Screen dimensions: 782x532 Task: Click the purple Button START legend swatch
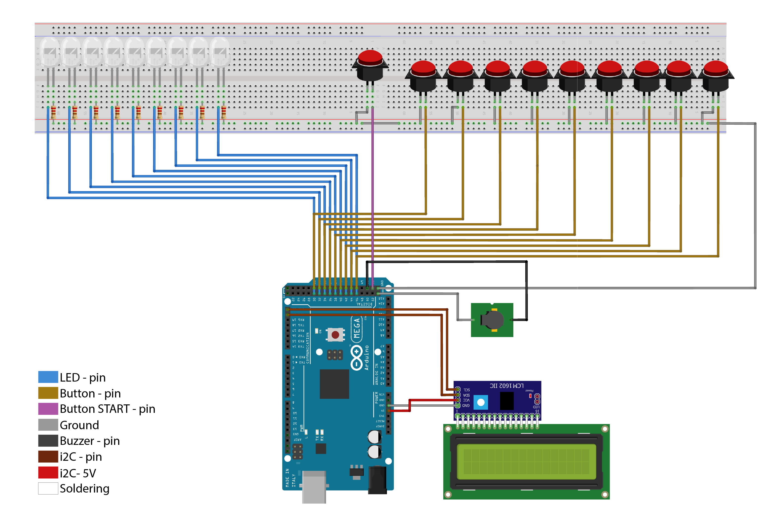[x=48, y=409]
